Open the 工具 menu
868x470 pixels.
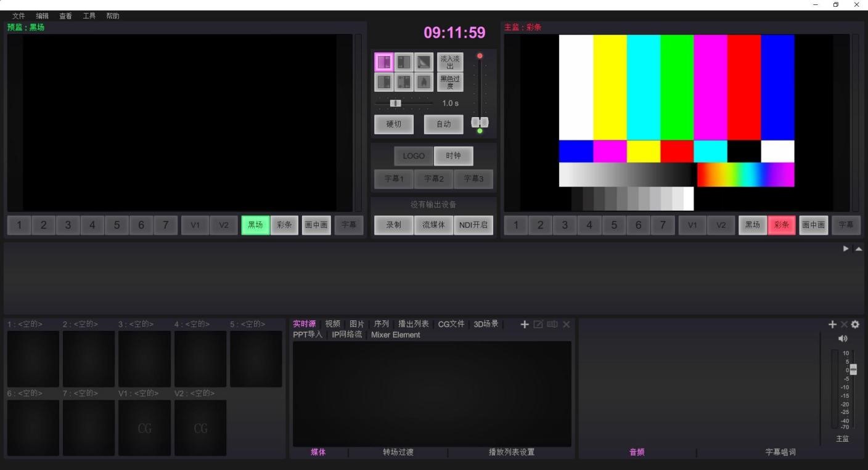(x=89, y=16)
